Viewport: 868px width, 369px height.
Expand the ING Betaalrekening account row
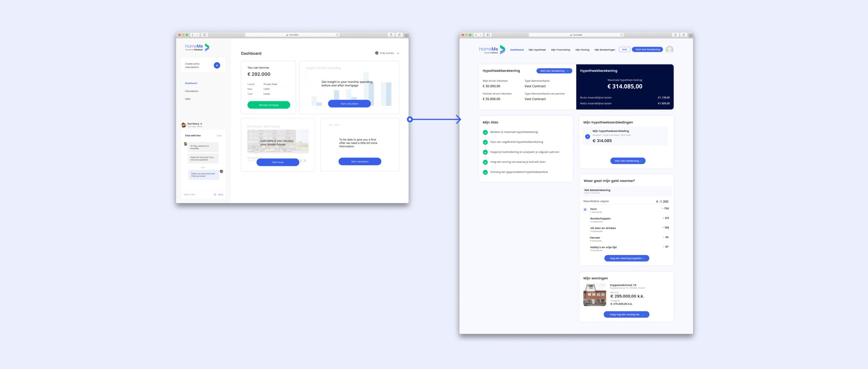click(626, 191)
